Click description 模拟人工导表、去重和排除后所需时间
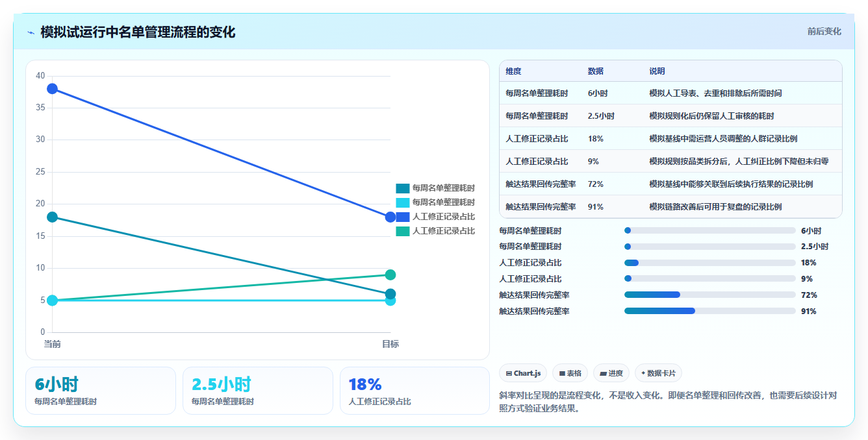868x440 pixels. 715,93
